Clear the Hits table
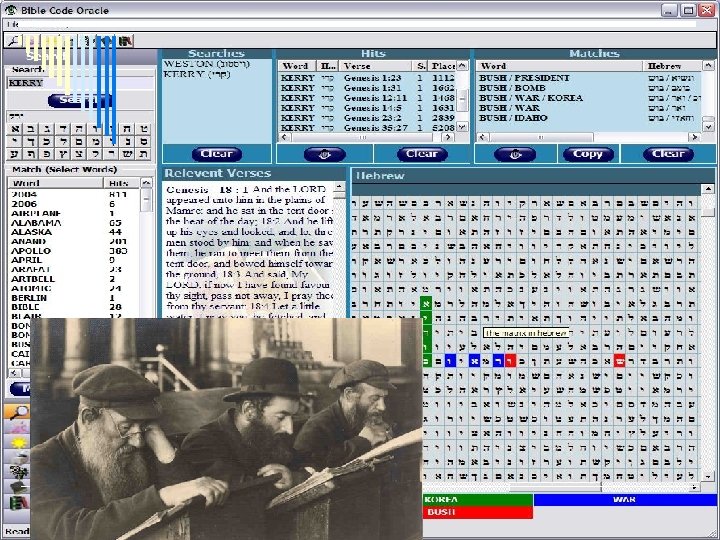Screen dimensions: 720x540 422,154
